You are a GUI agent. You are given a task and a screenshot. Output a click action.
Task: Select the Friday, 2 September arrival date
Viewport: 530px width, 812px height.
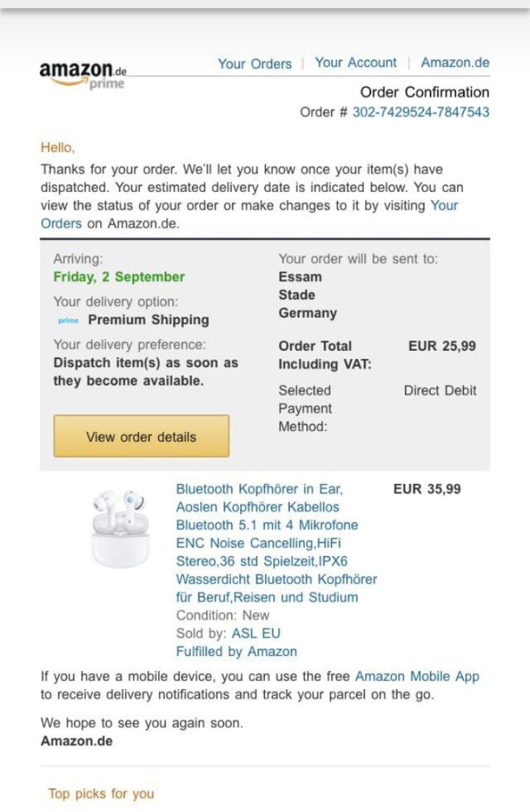[119, 277]
